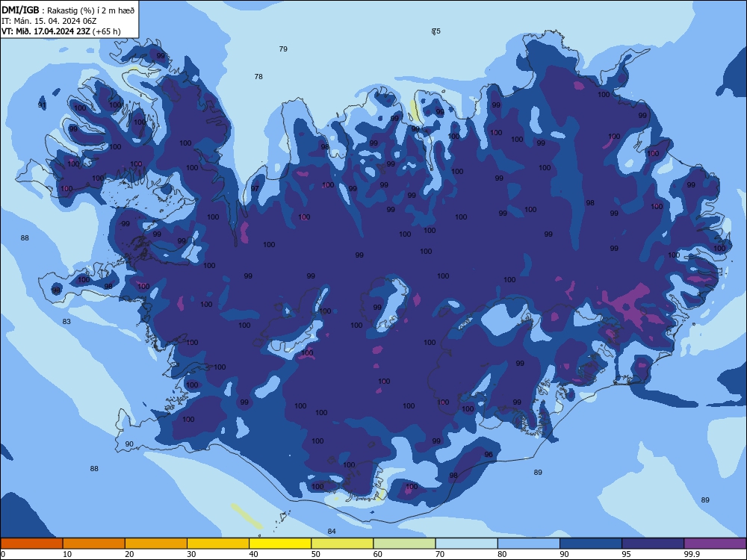Click the map value '83' off the west coast
The height and width of the screenshot is (560, 747).
point(66,321)
